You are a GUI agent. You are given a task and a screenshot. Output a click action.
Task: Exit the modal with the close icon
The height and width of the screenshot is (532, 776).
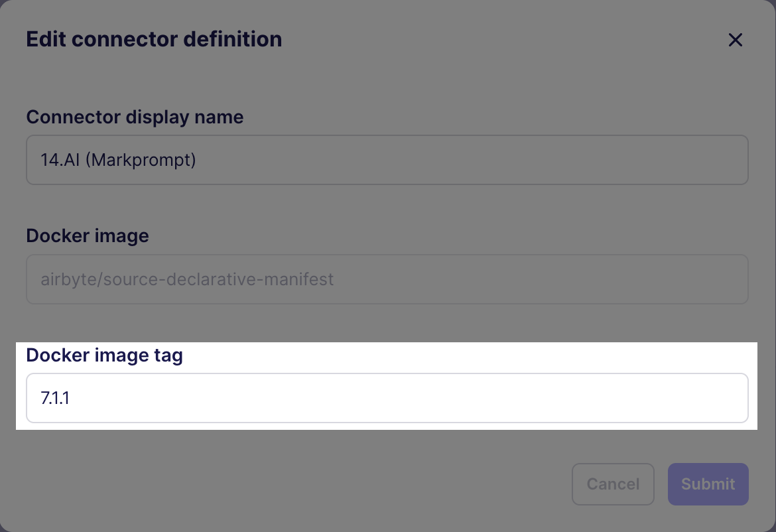coord(735,40)
